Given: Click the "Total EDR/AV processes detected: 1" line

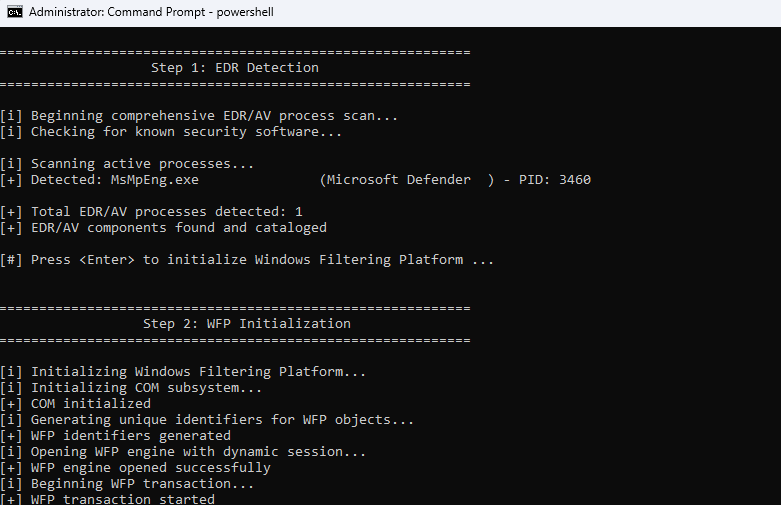Looking at the screenshot, I should click(x=166, y=212).
